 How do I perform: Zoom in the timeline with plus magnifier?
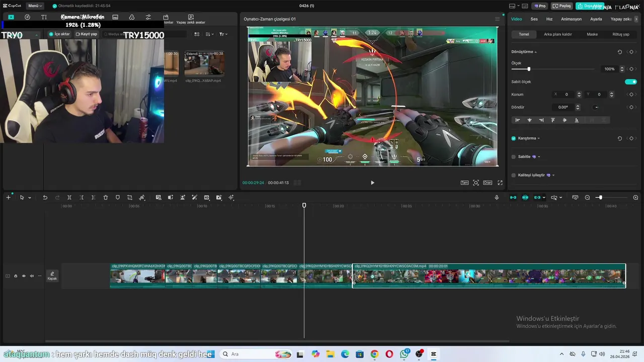click(x=635, y=198)
